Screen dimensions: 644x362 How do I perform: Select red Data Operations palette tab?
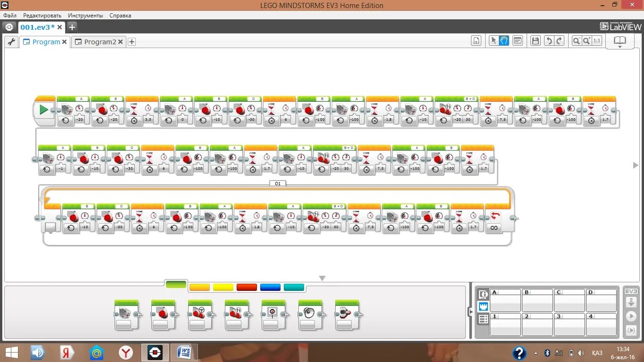pos(247,287)
